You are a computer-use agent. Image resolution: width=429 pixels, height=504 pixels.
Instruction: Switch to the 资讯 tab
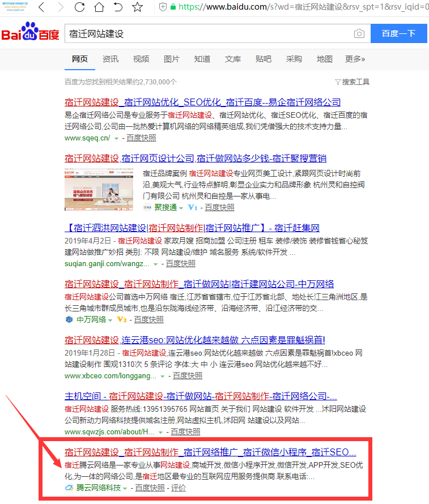(x=111, y=59)
